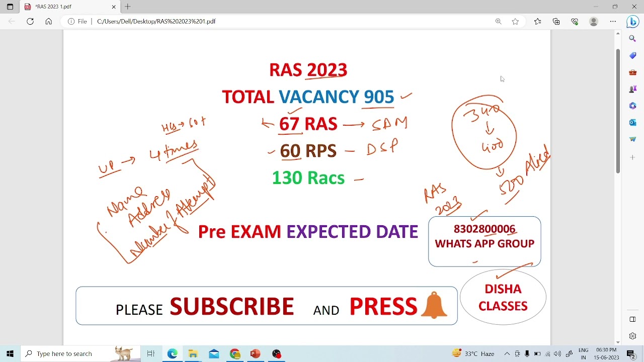644x362 pixels.
Task: Open Google Chrome from taskbar
Action: click(x=235, y=353)
